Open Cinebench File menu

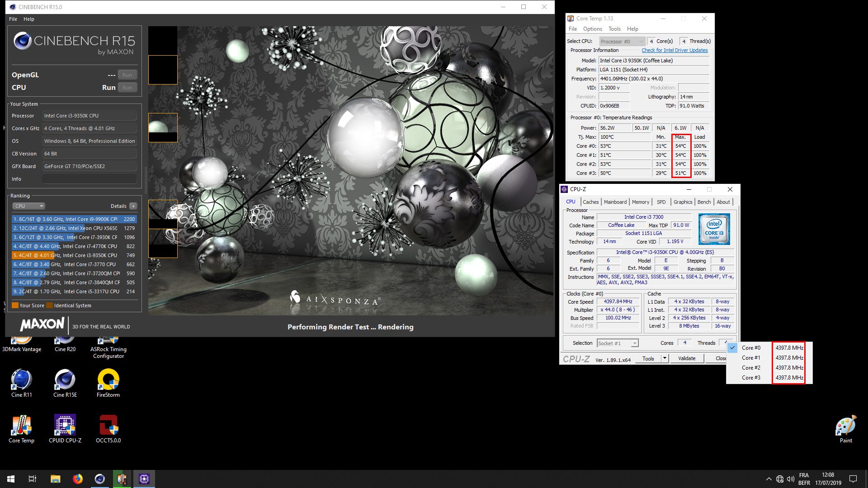click(13, 19)
